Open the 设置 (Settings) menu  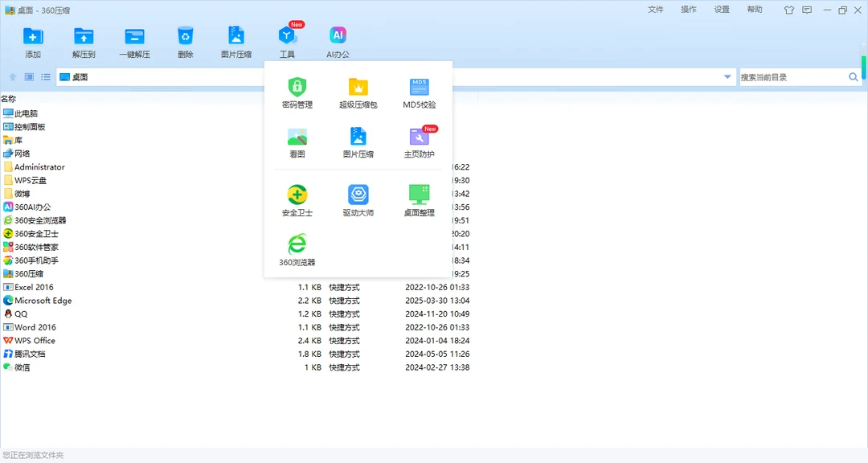(x=722, y=10)
